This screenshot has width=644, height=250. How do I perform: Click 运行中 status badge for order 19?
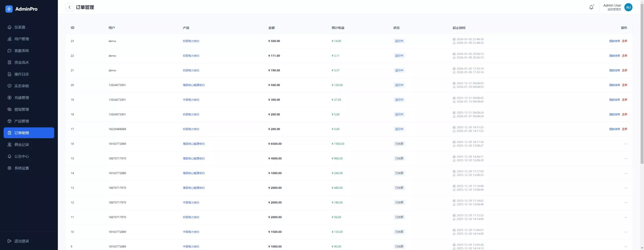(x=399, y=100)
